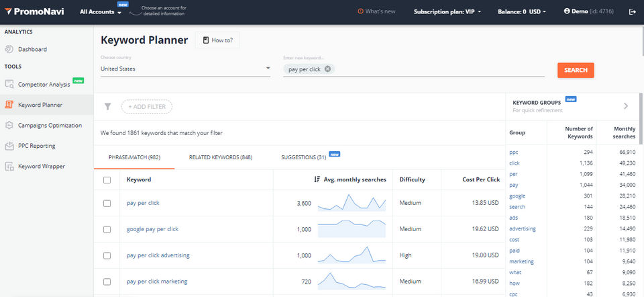
Task: Click the logout icon in the header
Action: [x=632, y=11]
